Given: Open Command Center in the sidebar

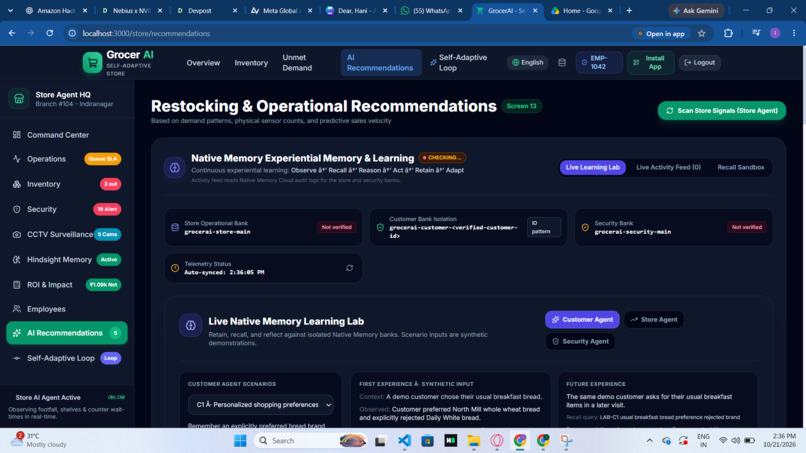Looking at the screenshot, I should tap(67, 135).
